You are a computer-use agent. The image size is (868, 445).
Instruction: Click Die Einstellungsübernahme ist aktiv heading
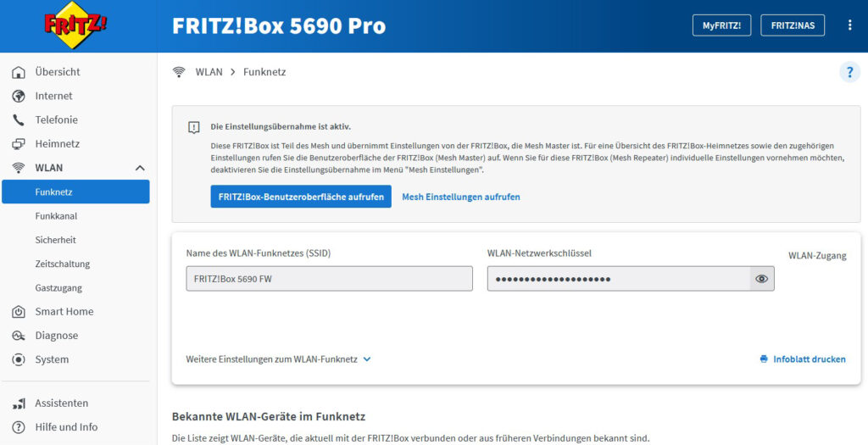281,127
